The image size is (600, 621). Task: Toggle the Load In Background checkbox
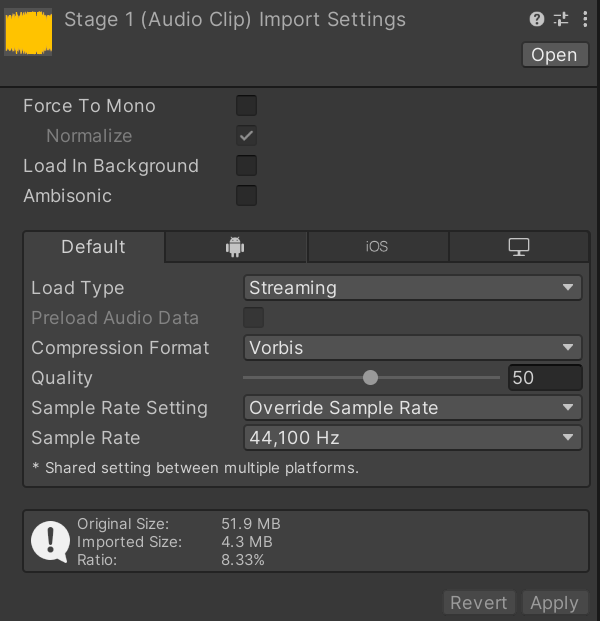point(246,166)
